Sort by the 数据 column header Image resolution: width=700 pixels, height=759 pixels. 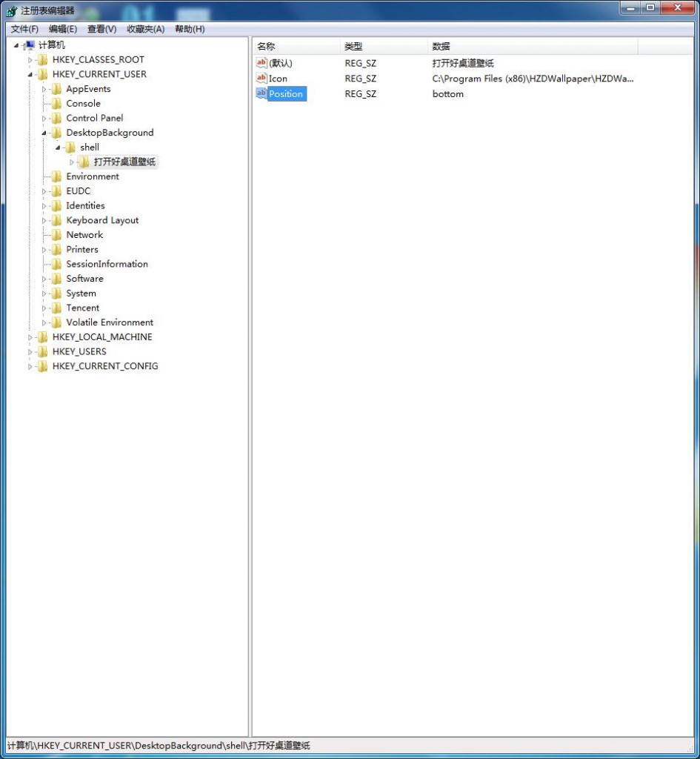pyautogui.click(x=533, y=47)
